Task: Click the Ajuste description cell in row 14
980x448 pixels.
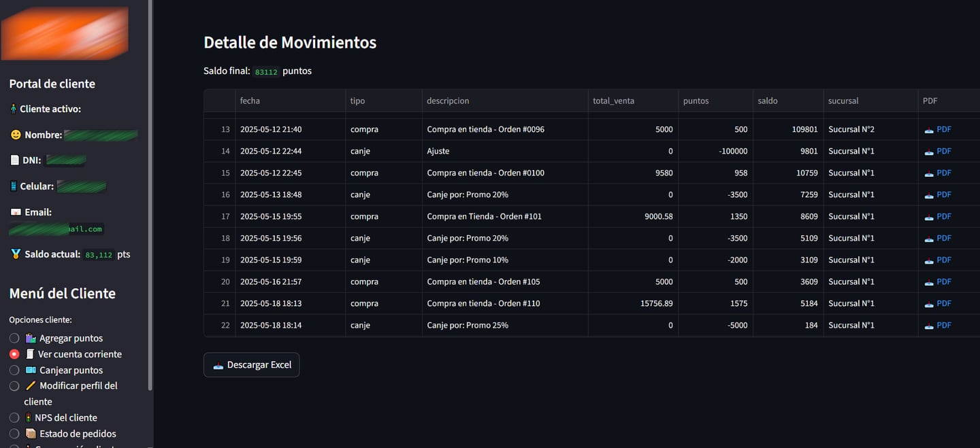Action: pyautogui.click(x=438, y=151)
